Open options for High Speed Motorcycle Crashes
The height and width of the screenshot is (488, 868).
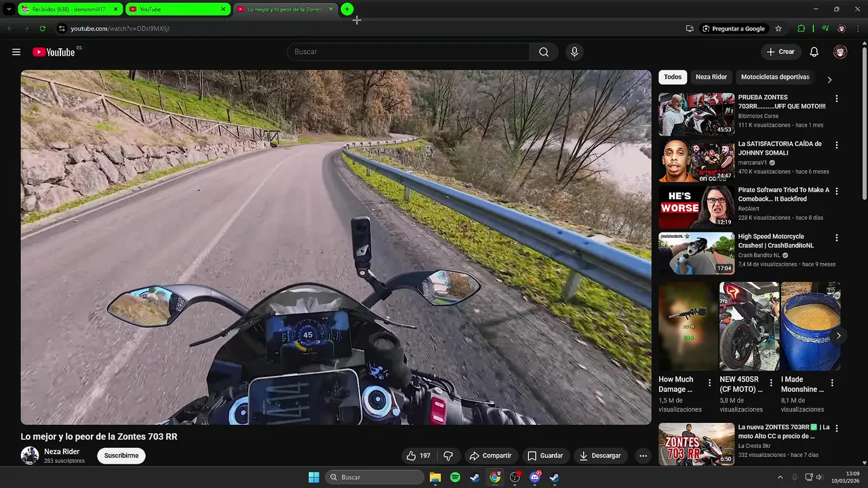point(836,238)
